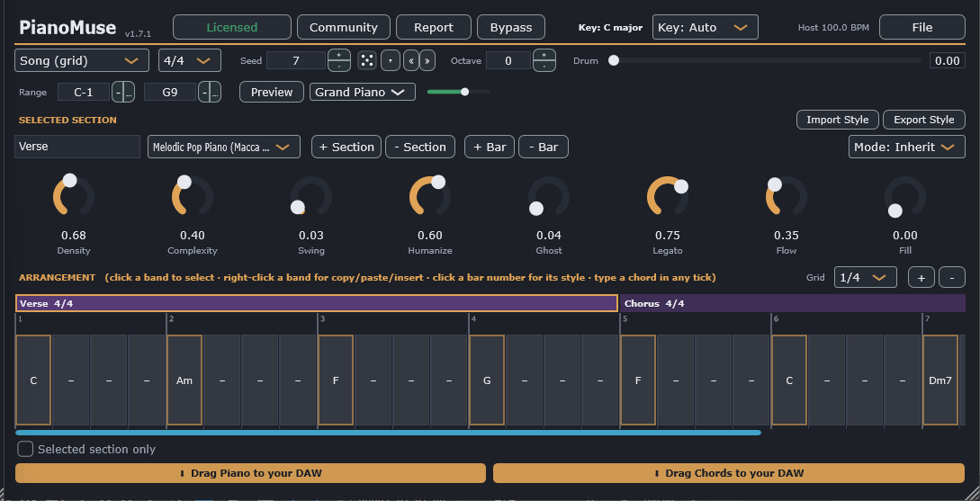Click the Seed value field
Image resolution: width=980 pixels, height=501 pixels.
coord(296,60)
